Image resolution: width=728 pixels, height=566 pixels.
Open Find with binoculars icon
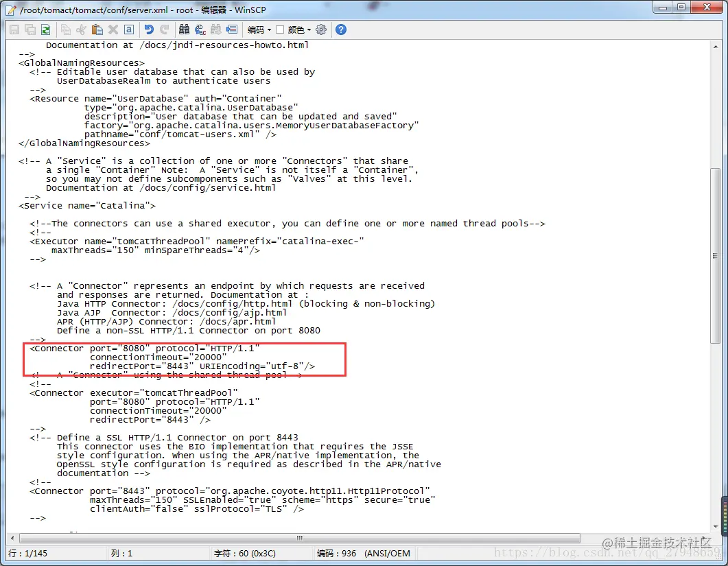pyautogui.click(x=184, y=30)
